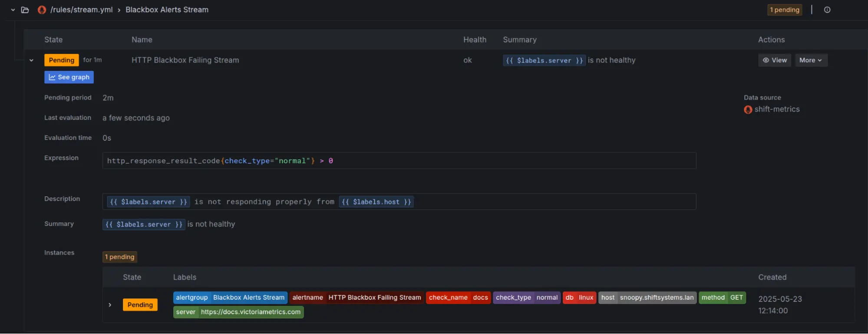This screenshot has width=868, height=334.
Task: Click the See graph button
Action: tap(69, 77)
